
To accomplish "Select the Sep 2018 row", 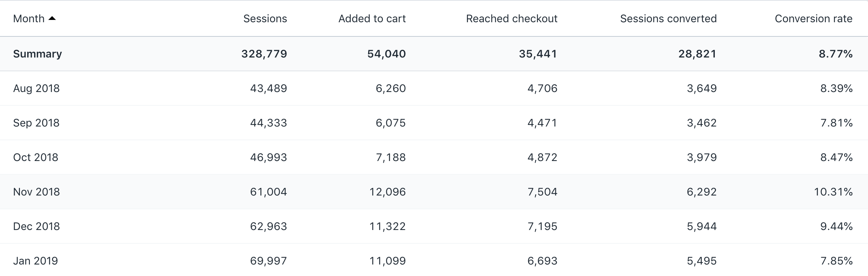I will coord(36,123).
